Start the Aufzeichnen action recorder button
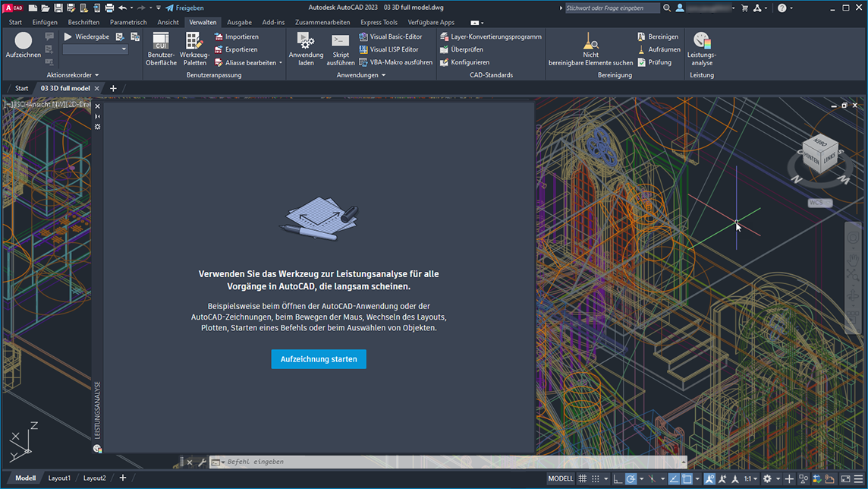Viewport: 868px width, 489px height. coord(24,46)
